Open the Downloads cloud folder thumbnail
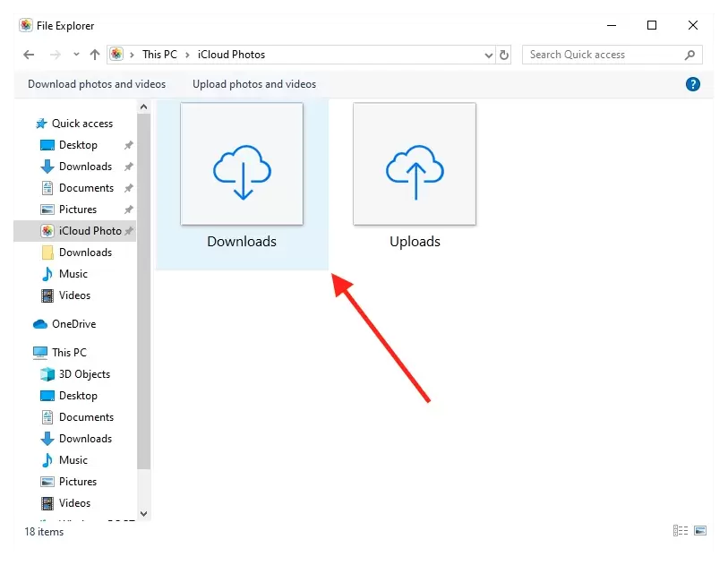Screen dimensions: 728x565 (x=242, y=164)
